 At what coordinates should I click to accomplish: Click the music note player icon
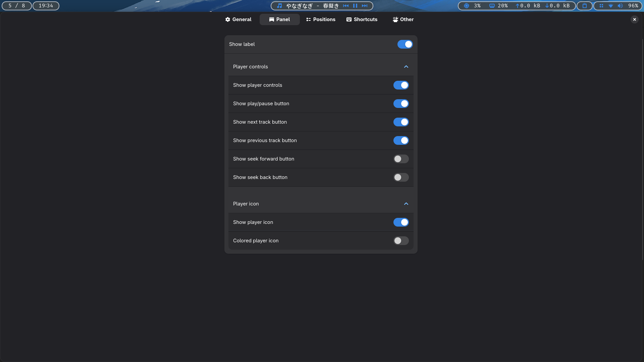pyautogui.click(x=279, y=6)
